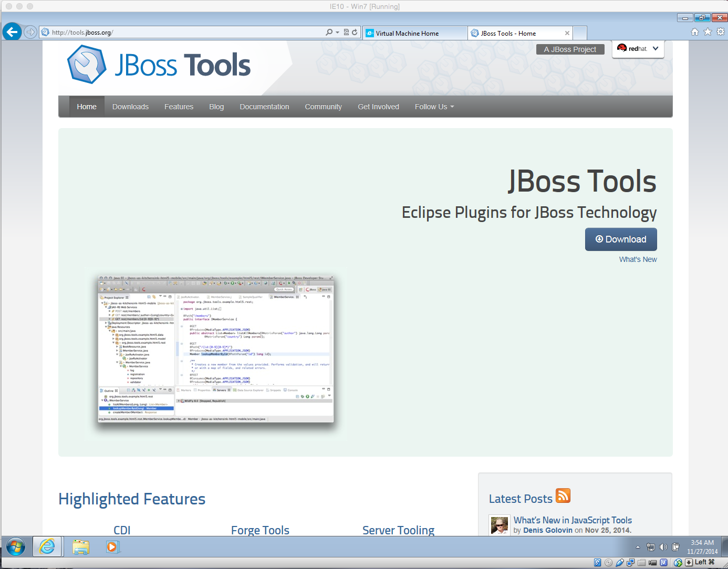This screenshot has height=569, width=728.
Task: Click the VirtualBox USB devices indicator
Action: click(x=620, y=563)
